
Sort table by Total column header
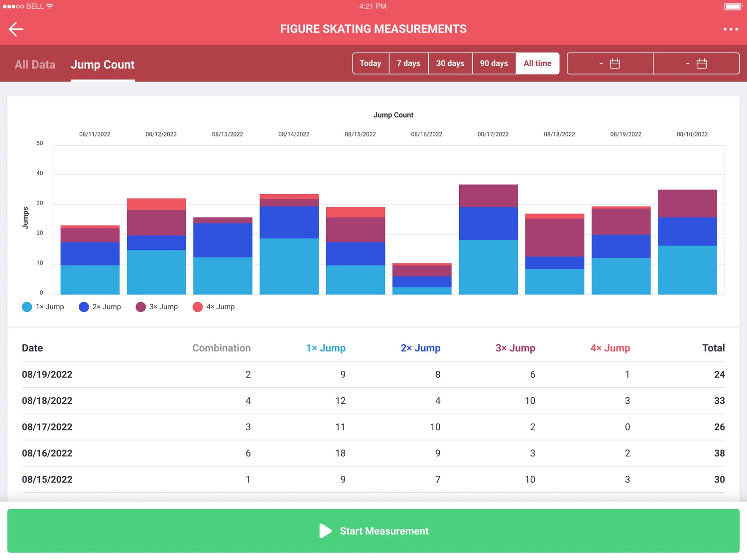click(713, 348)
